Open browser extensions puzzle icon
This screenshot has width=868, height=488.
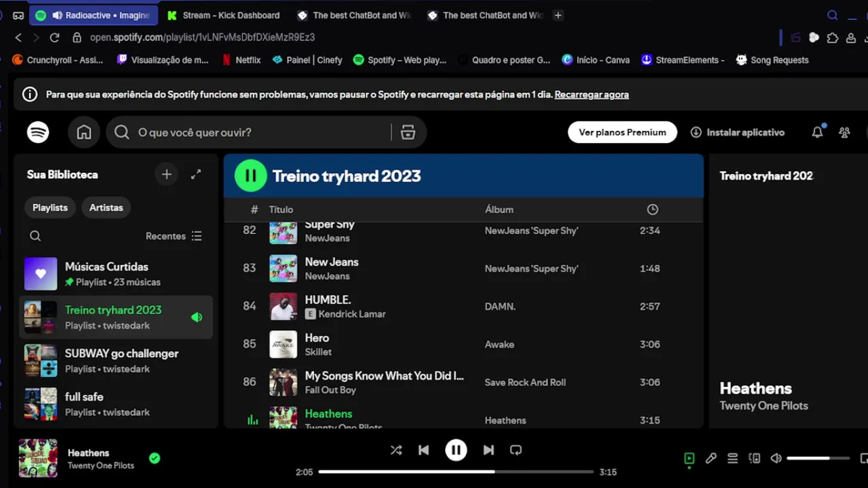tap(833, 37)
